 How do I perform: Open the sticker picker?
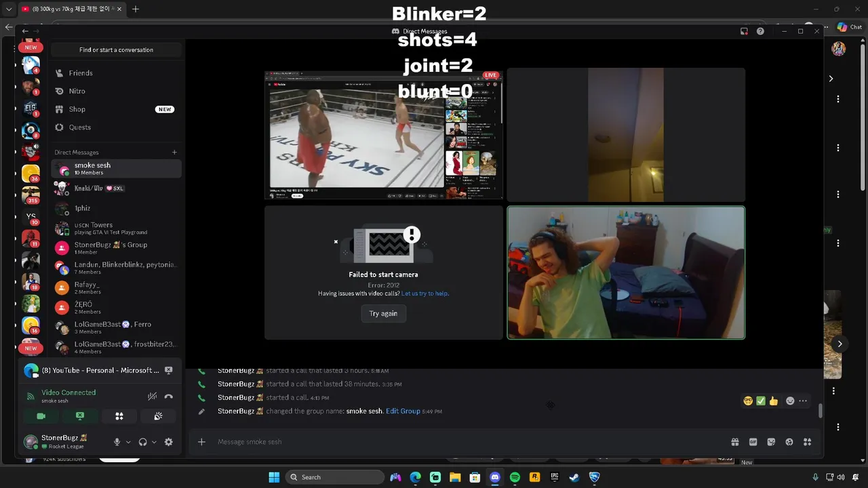pyautogui.click(x=771, y=442)
